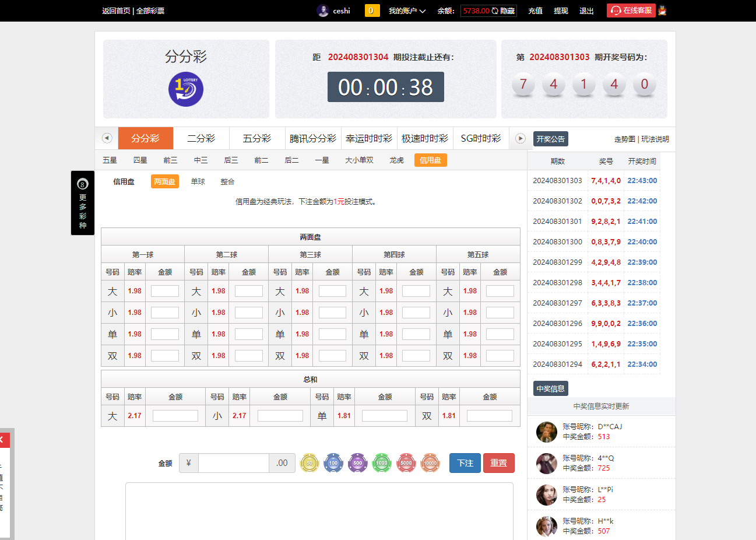Switch to the 腾讯分分彩 tab
756x540 pixels.
313,138
